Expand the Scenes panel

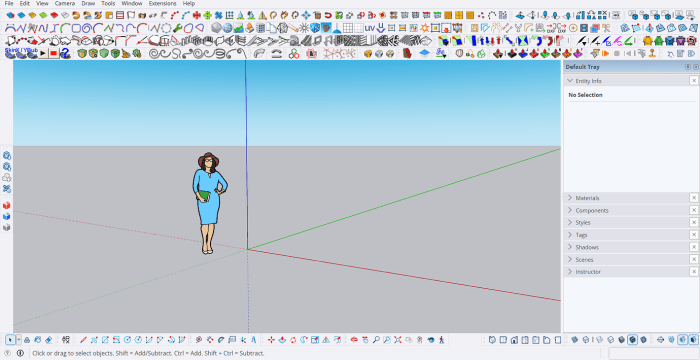click(570, 259)
